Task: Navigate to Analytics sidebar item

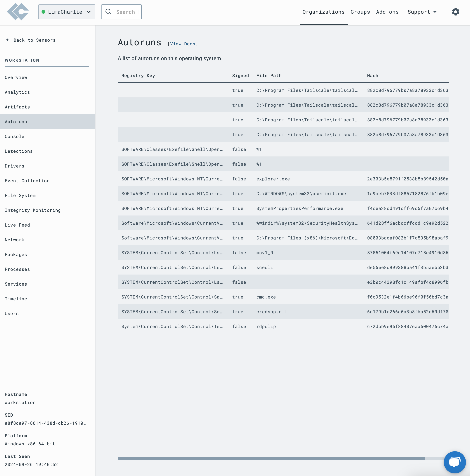Action: (x=17, y=92)
